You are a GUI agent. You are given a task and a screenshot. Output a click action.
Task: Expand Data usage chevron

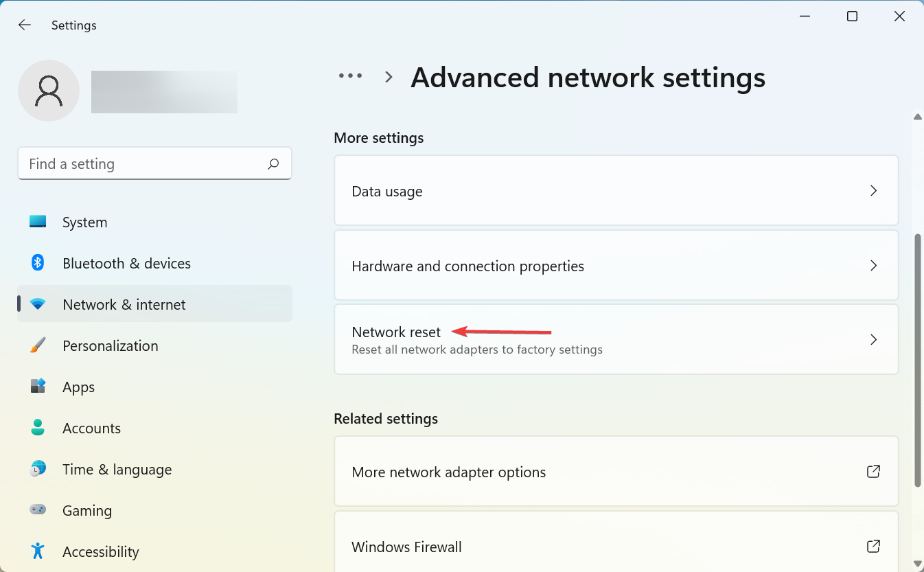tap(873, 191)
